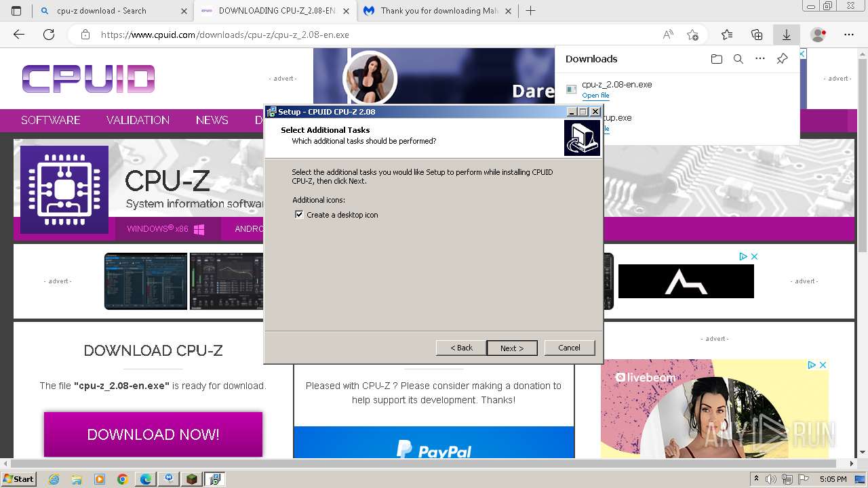The height and width of the screenshot is (488, 868).
Task: Click the PayPal donation button
Action: [434, 443]
